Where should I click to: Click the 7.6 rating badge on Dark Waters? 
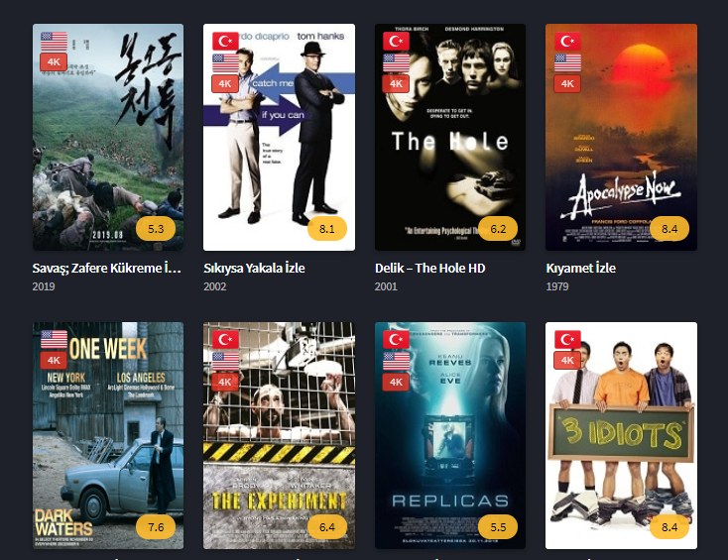[x=156, y=527]
